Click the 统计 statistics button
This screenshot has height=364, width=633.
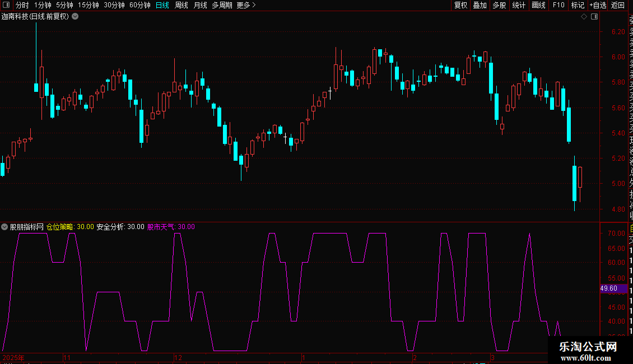point(519,5)
